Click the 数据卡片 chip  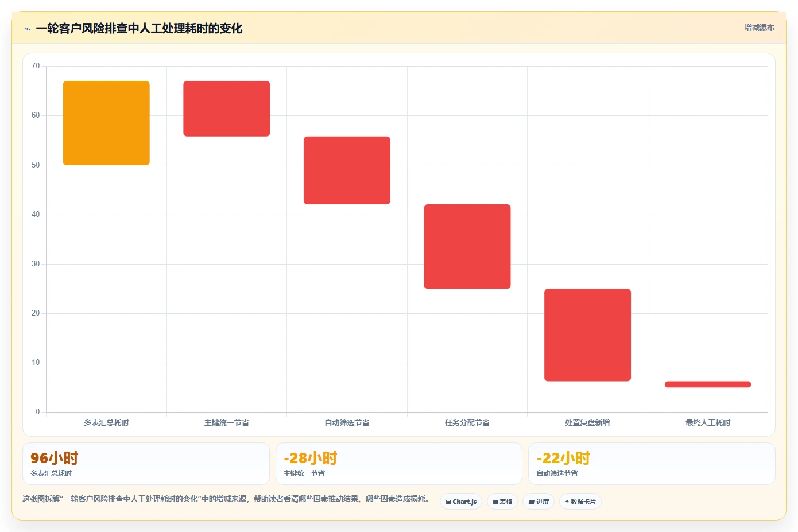point(580,502)
